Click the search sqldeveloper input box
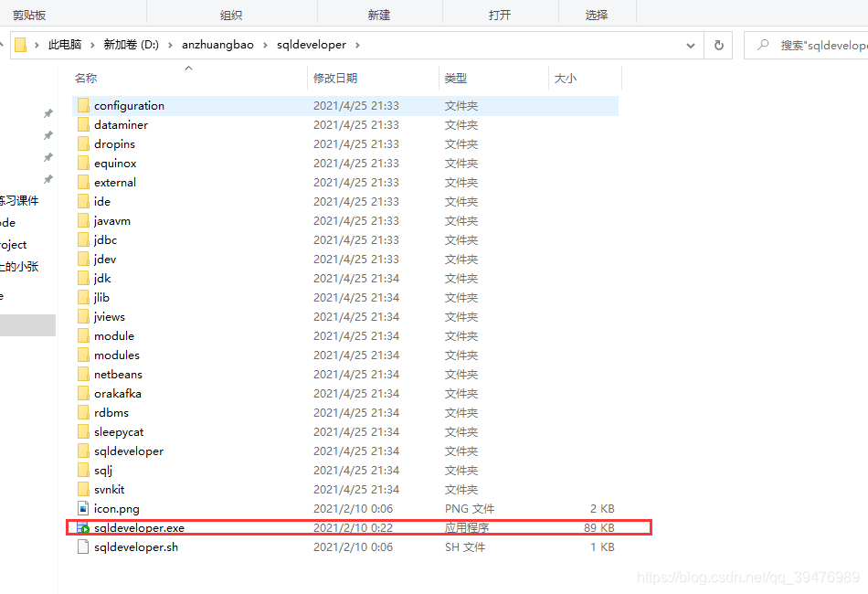Image resolution: width=868 pixels, height=594 pixels. point(806,45)
